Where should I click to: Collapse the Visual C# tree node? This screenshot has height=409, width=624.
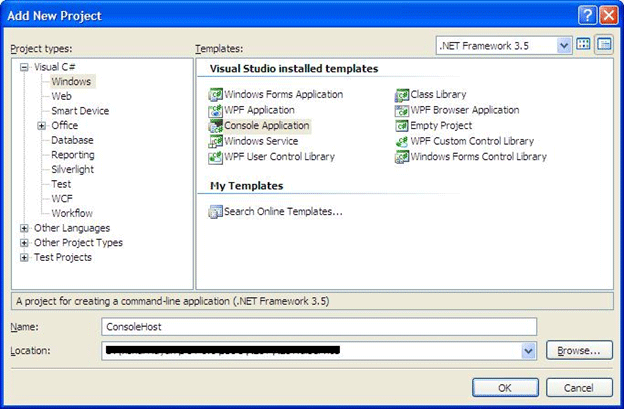click(24, 67)
